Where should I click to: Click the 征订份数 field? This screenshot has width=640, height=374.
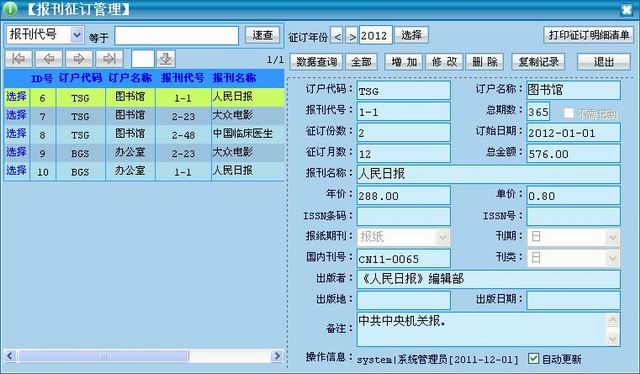(x=404, y=133)
